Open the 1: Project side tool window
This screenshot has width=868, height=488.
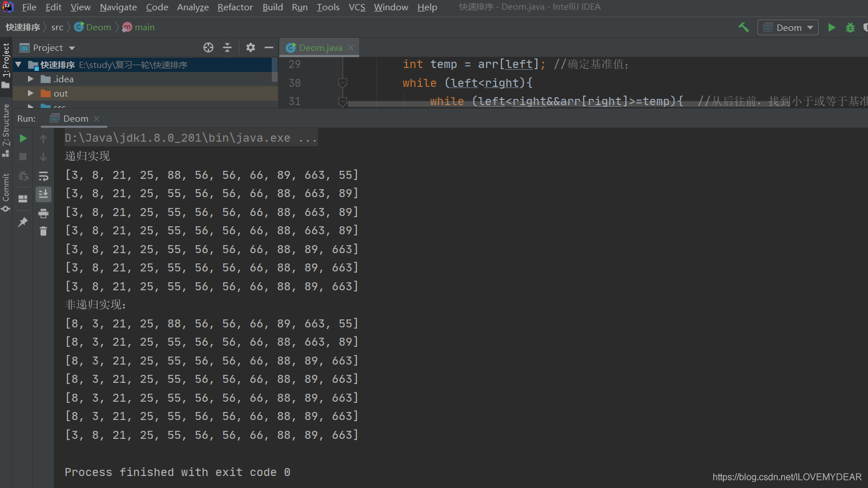(6, 66)
